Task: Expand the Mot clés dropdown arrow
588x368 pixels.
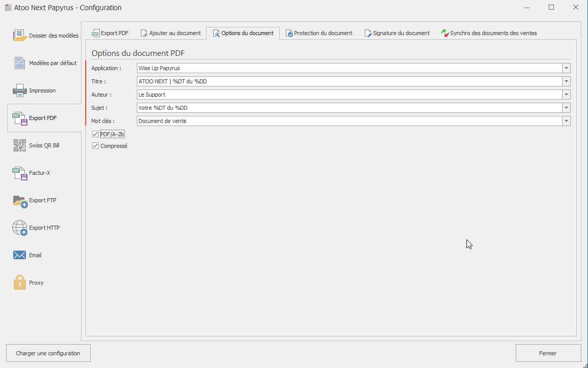Action: pyautogui.click(x=566, y=121)
